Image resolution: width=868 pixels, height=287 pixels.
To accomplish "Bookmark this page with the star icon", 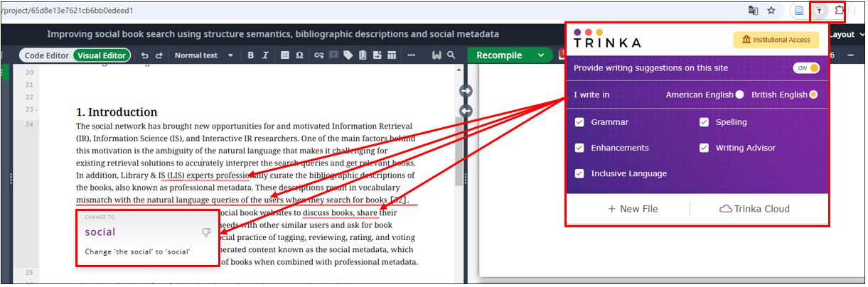I will click(771, 11).
